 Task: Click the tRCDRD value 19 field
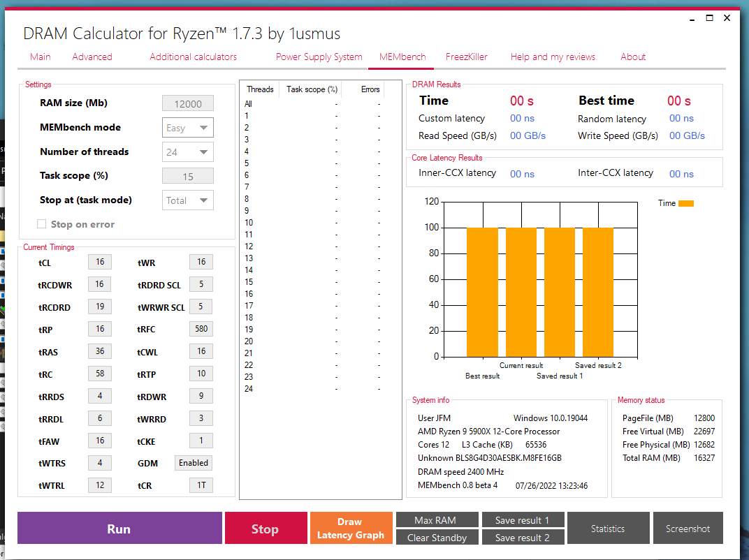[100, 307]
